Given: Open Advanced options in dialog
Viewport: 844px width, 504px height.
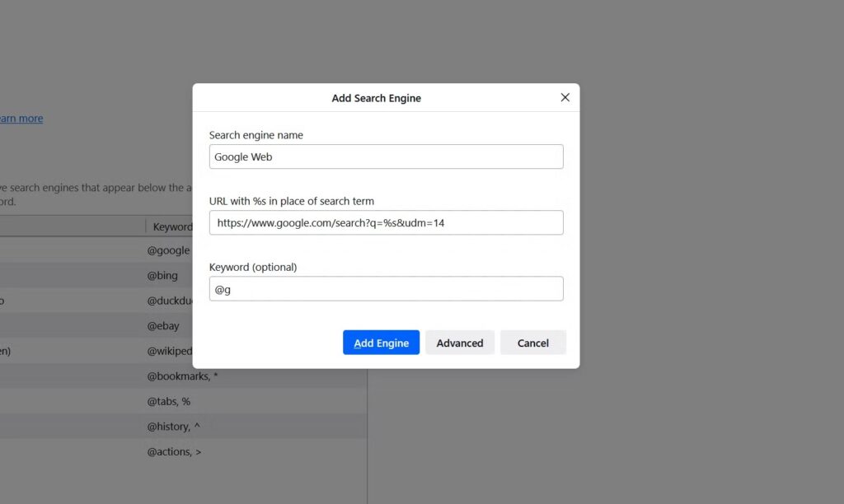Looking at the screenshot, I should point(460,343).
